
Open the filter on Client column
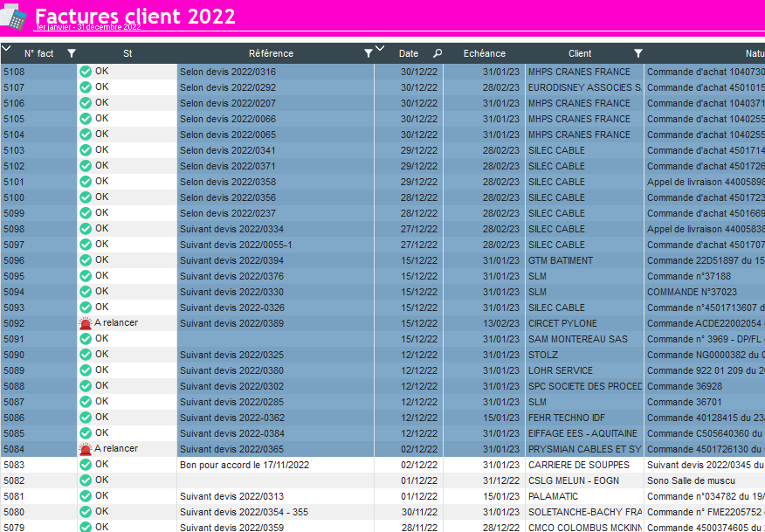coord(637,53)
